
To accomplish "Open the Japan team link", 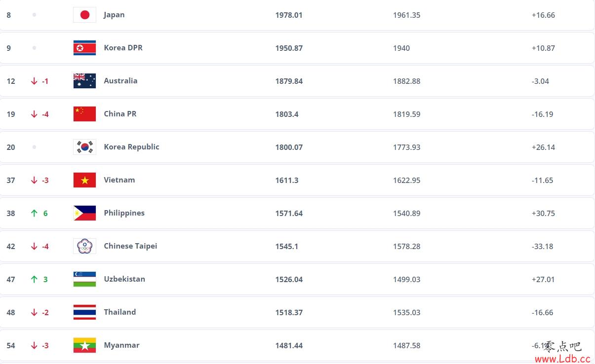I will pos(114,15).
